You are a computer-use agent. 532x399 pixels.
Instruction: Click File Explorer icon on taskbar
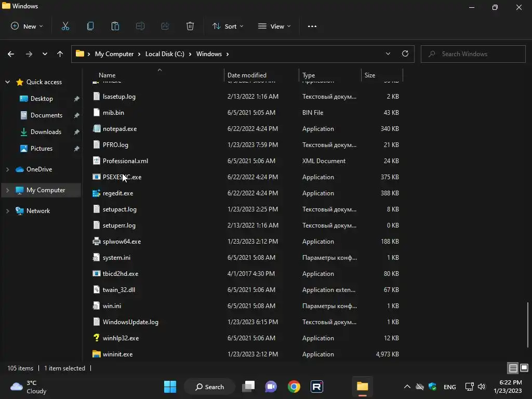[362, 387]
